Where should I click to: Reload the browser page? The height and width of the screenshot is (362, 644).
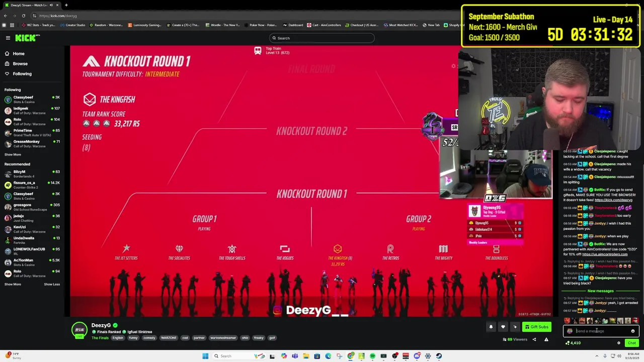point(23,16)
